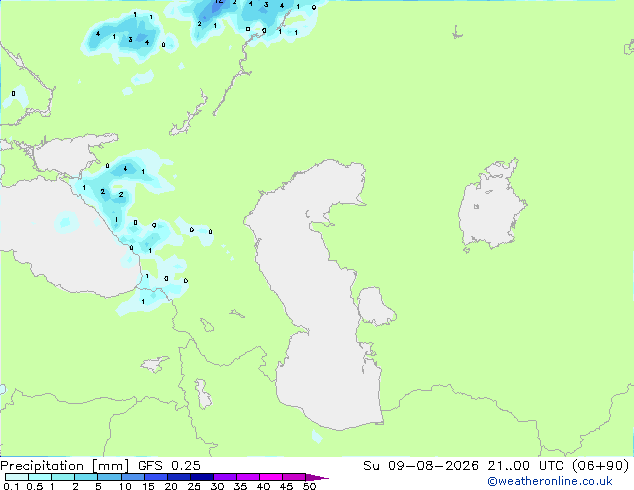Click the 0.5–1 mm legend color box
This screenshot has width=634, height=490.
[x=40, y=477]
